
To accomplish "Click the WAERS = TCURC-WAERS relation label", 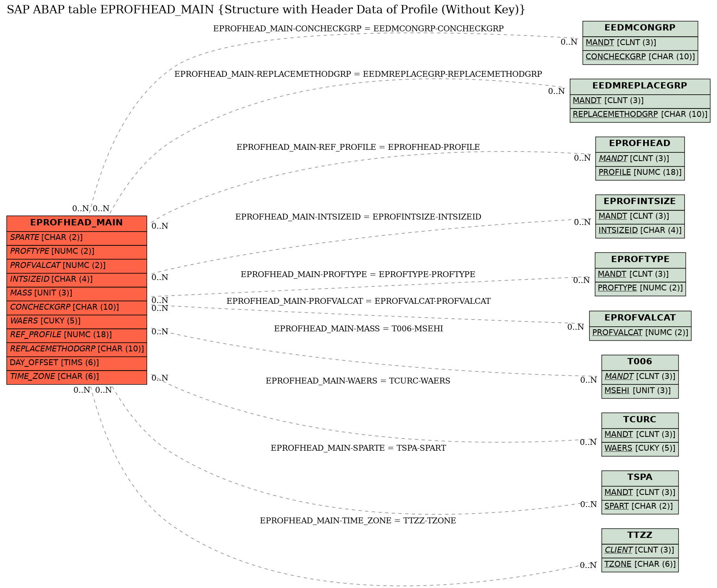I will (x=358, y=381).
